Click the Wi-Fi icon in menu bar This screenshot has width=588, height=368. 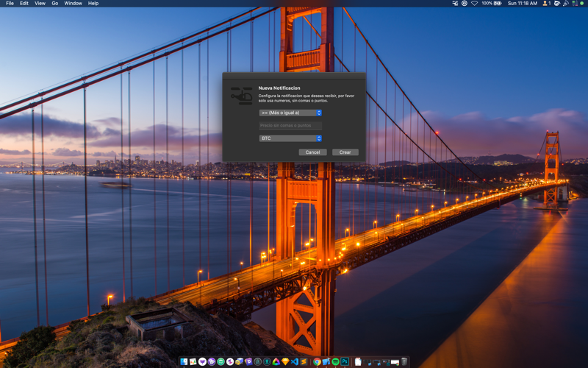474,4
